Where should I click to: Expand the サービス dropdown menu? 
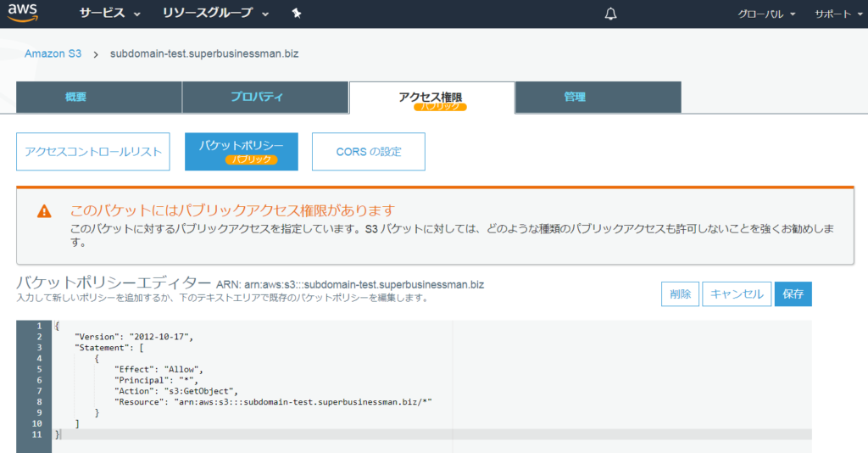click(x=109, y=13)
